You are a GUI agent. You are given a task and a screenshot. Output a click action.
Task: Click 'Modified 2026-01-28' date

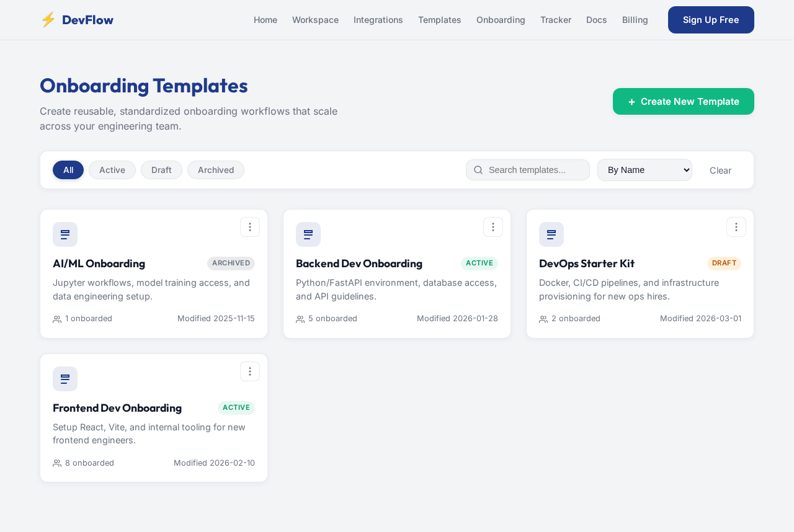pos(457,319)
